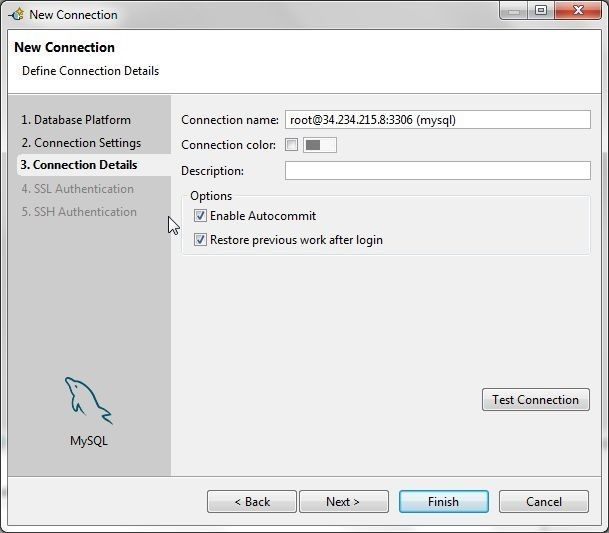Screen dimensions: 609x533
Task: Click the Test Connection button
Action: point(536,399)
